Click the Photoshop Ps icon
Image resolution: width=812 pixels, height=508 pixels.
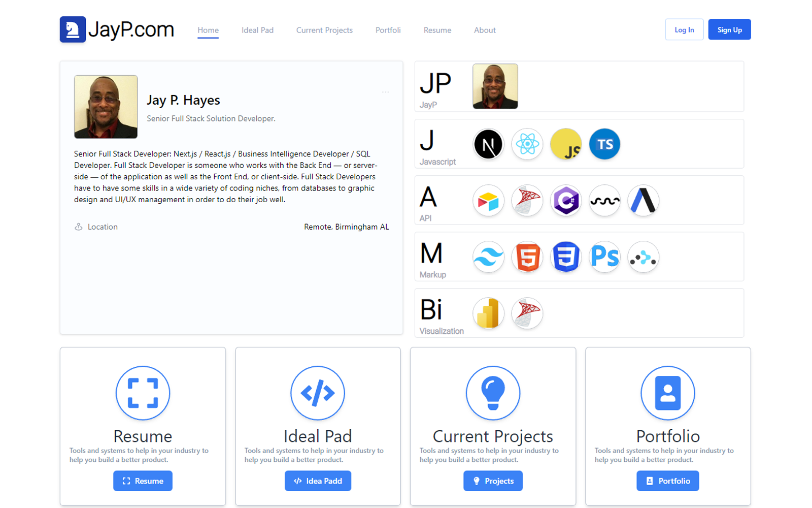(x=604, y=257)
